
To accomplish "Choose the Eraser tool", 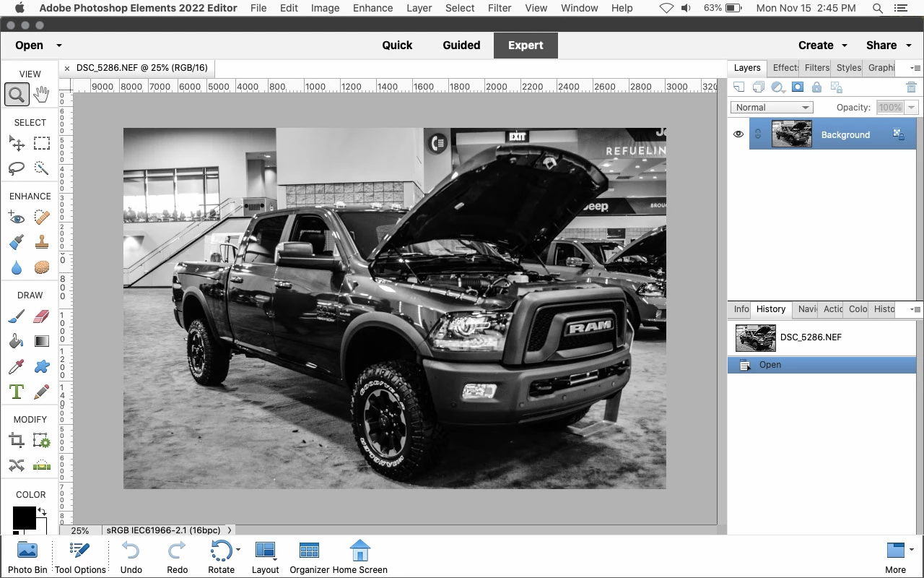I will [42, 316].
